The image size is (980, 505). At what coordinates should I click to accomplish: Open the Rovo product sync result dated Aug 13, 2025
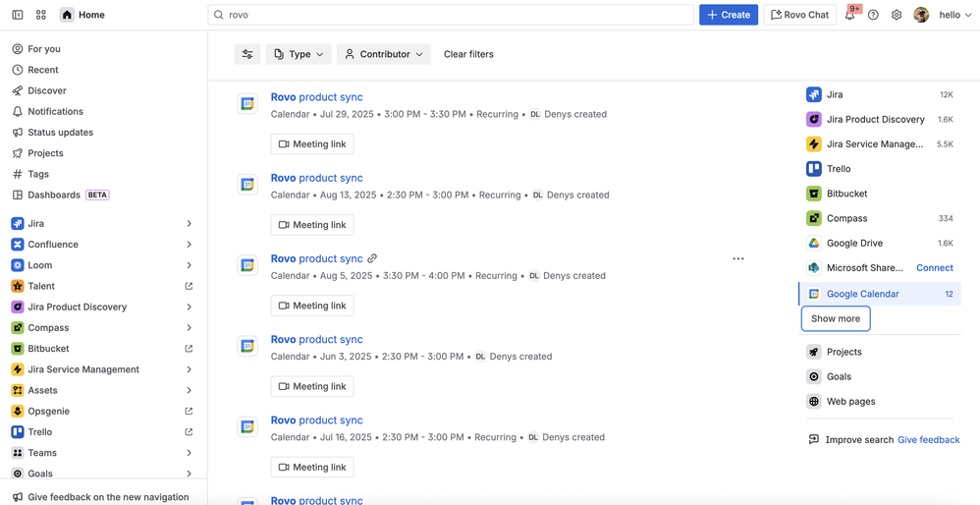pos(317,178)
